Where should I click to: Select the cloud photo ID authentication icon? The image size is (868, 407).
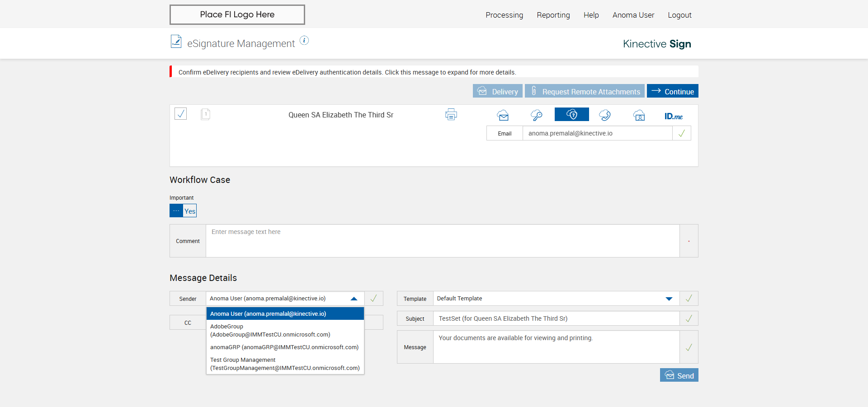(639, 115)
